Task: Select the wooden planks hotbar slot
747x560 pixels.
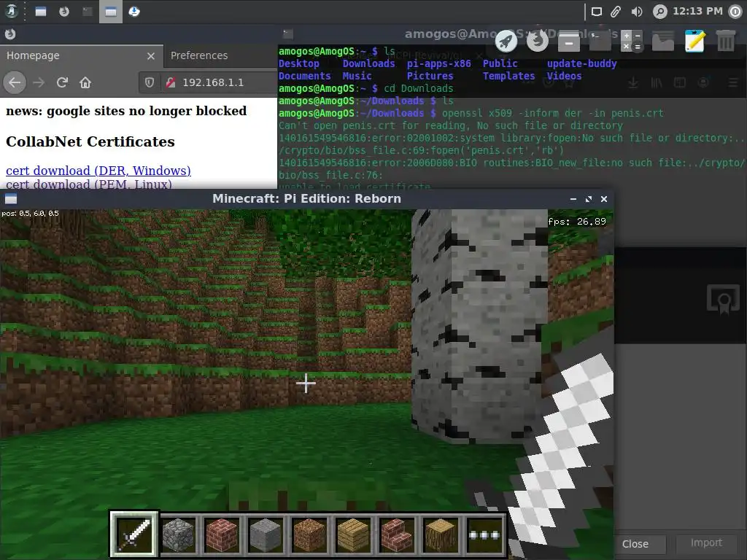Action: [x=353, y=534]
